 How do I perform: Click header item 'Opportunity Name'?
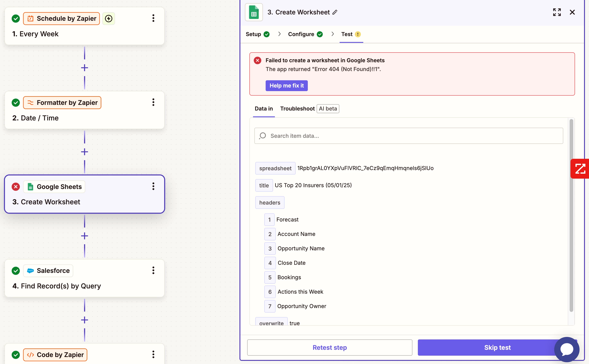(301, 249)
